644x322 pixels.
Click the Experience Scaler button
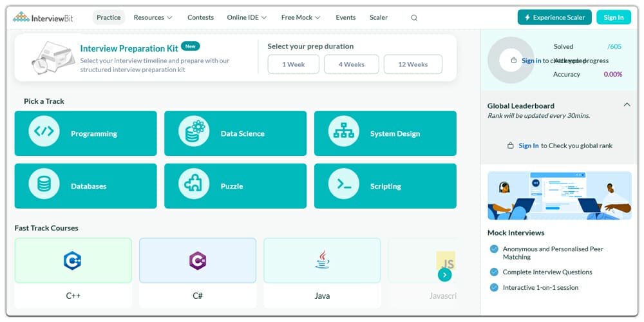click(554, 17)
